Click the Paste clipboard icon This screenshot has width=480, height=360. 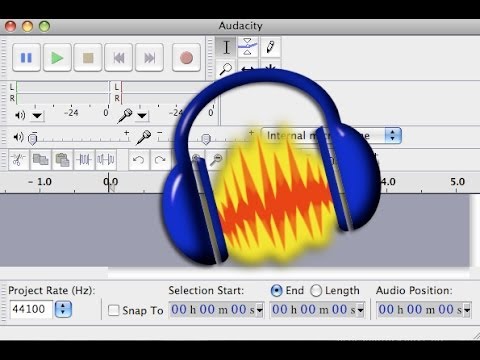point(62,160)
